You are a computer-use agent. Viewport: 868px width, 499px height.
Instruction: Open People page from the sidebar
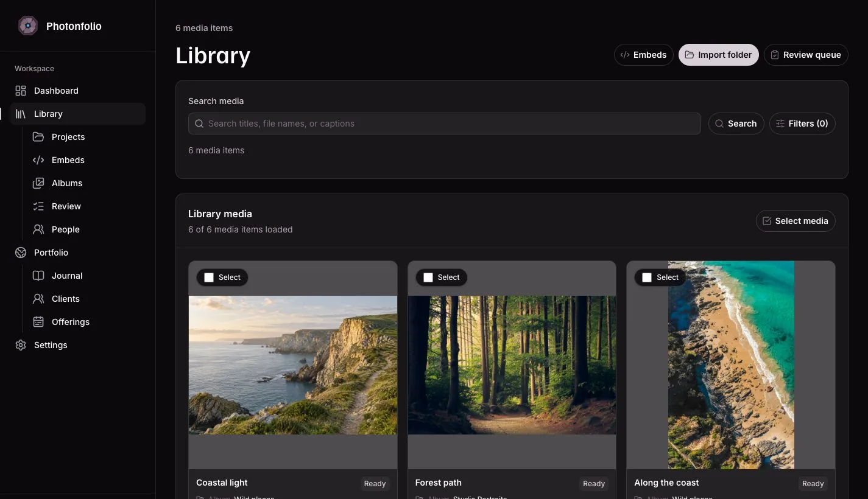pyautogui.click(x=86, y=229)
